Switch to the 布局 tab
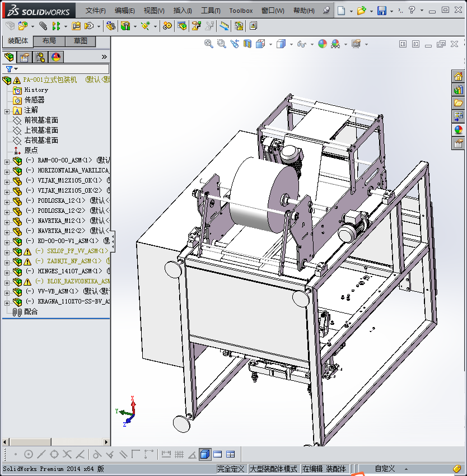 pos(49,41)
